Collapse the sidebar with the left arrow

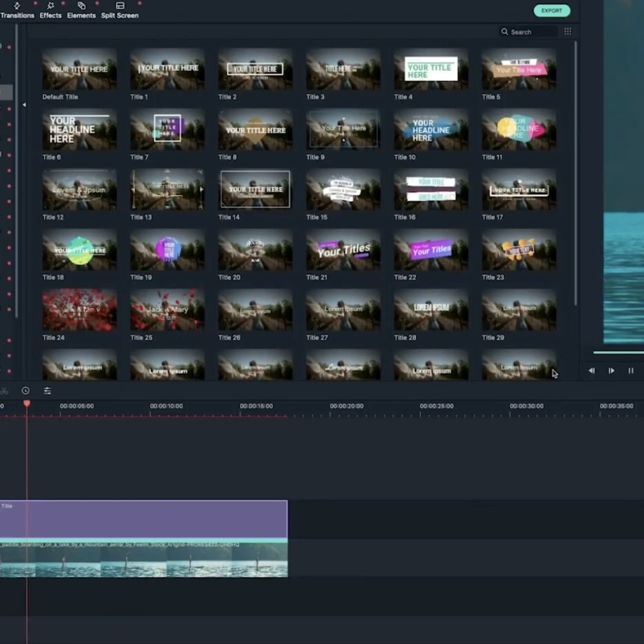pyautogui.click(x=24, y=105)
